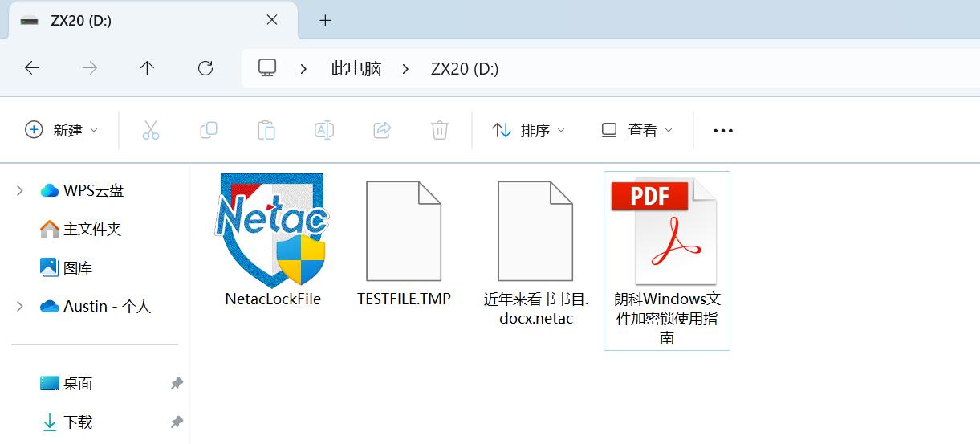
Task: Click the 下载 download arrow icon
Action: (x=50, y=422)
